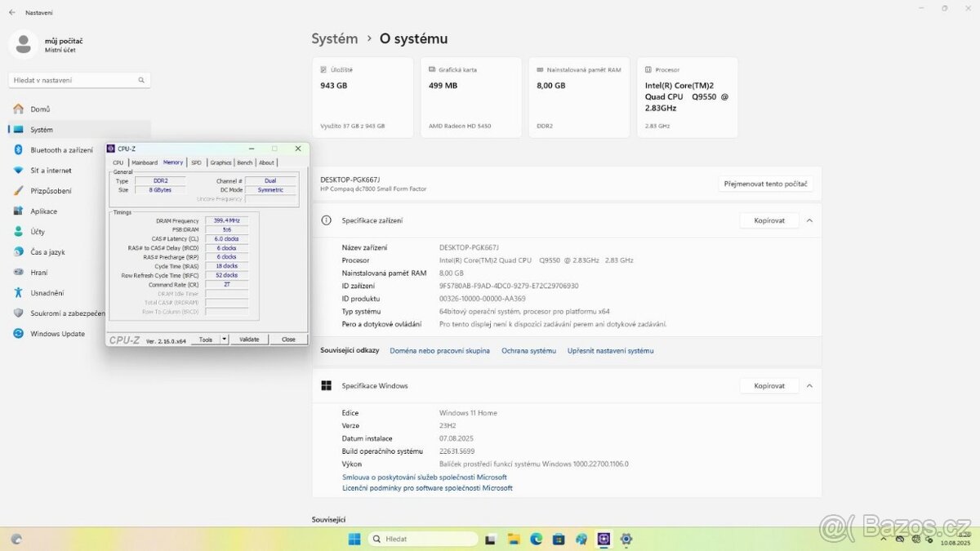The width and height of the screenshot is (980, 551).
Task: Collapse the Specifikace Windows section
Action: click(809, 386)
